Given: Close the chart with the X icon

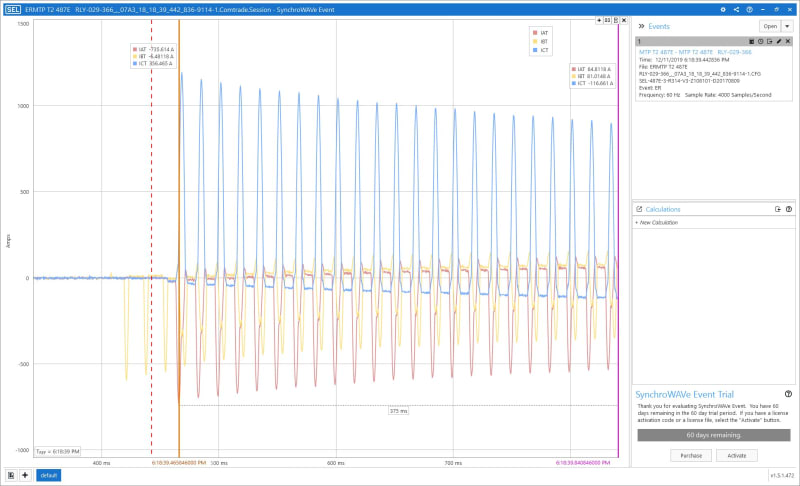Looking at the screenshot, I should tap(624, 20).
